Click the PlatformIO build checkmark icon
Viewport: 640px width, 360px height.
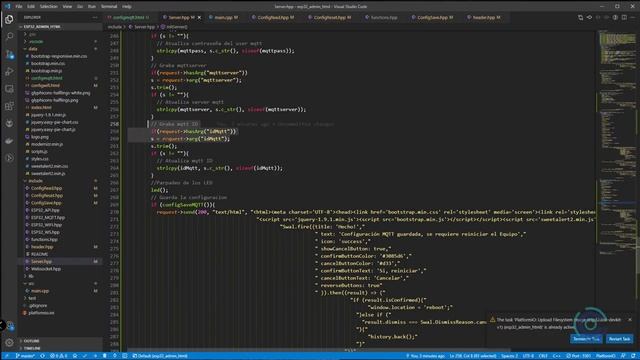85,356
